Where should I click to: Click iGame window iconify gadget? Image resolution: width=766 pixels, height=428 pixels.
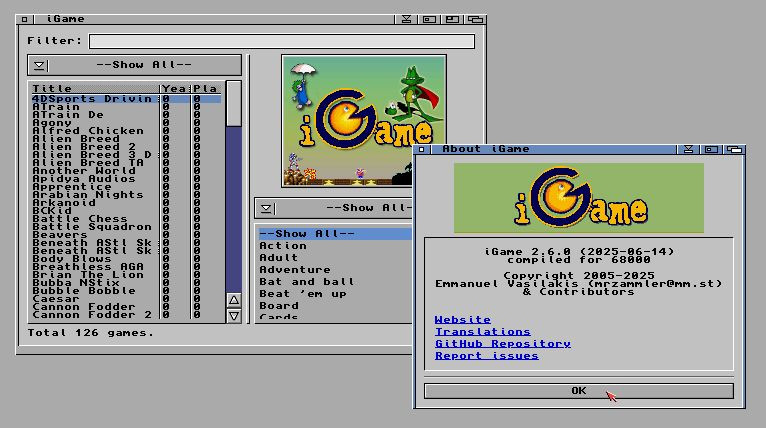406,19
